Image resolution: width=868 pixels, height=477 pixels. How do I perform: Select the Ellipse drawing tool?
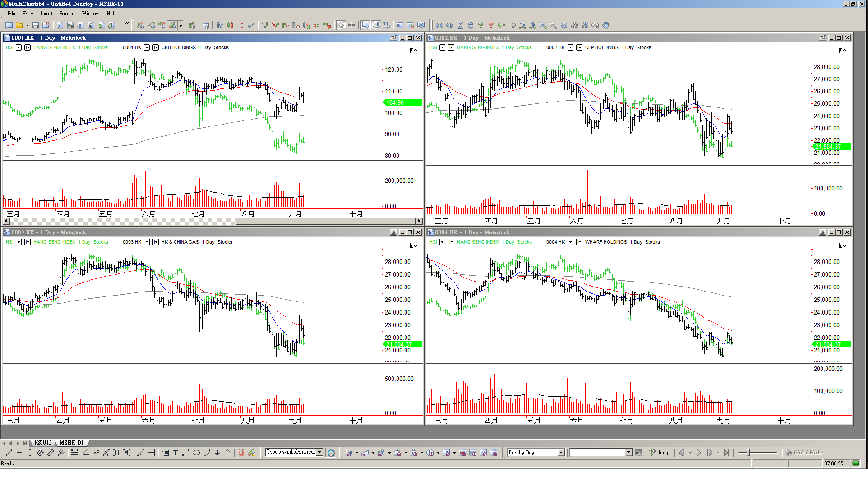pos(196,453)
